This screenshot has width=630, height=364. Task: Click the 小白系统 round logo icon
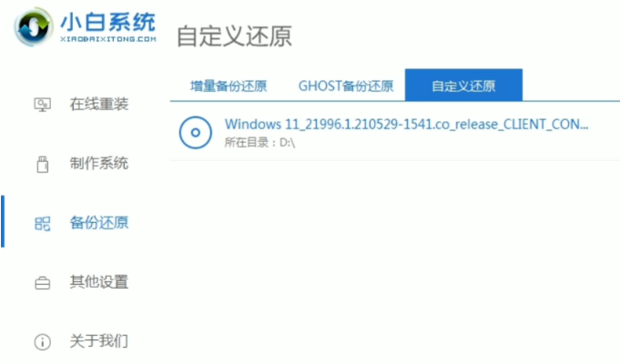(x=34, y=26)
